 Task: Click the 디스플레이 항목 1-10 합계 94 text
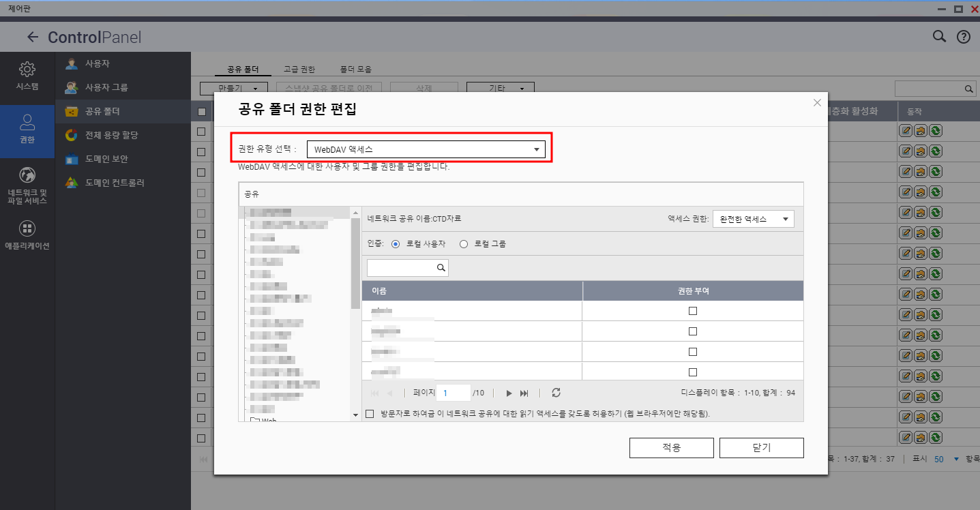coord(738,393)
